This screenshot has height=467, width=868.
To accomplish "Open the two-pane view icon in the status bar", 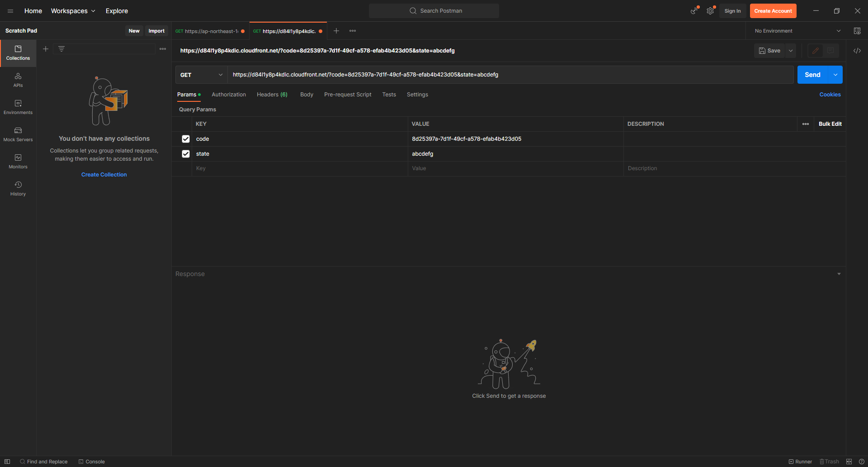I will click(x=849, y=462).
